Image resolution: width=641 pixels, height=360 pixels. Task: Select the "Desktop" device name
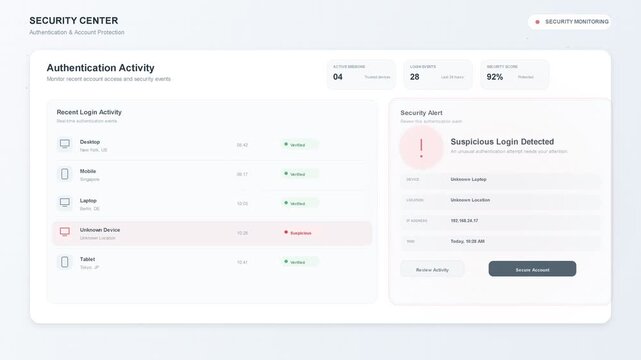point(90,142)
